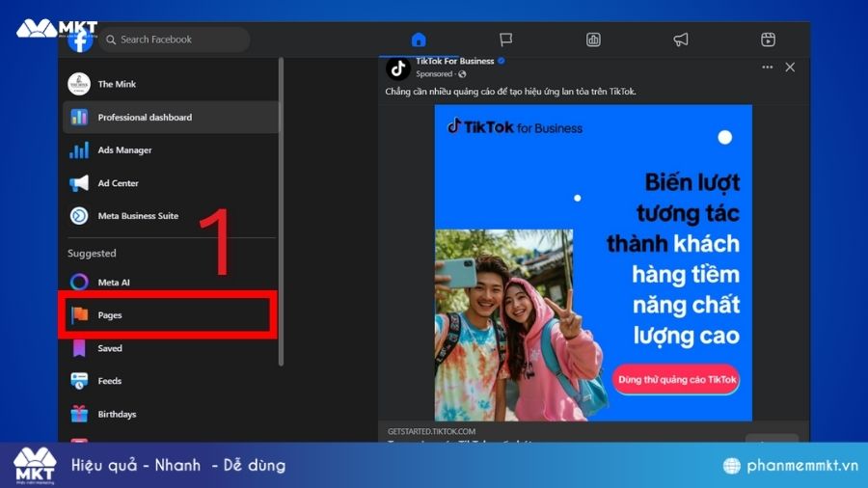Click the ad caption text about TikTok
This screenshot has height=488, width=868.
pyautogui.click(x=510, y=92)
